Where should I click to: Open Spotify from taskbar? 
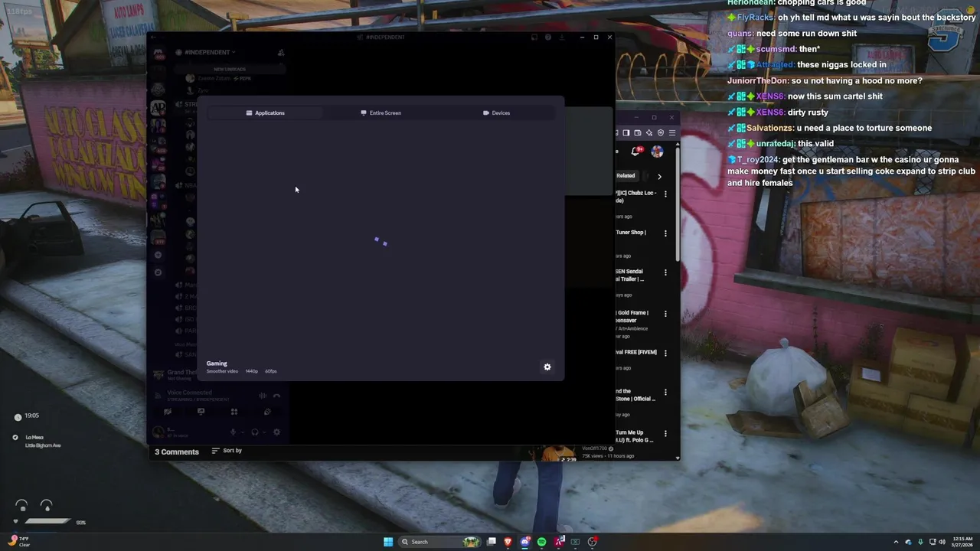(541, 542)
